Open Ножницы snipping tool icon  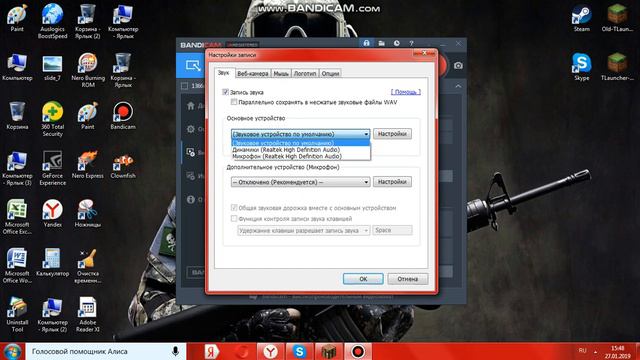(x=88, y=213)
